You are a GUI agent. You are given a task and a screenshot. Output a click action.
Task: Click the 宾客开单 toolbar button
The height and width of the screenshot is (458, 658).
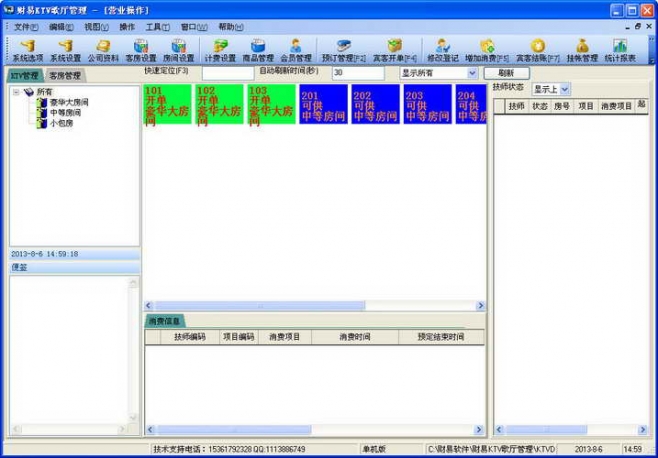(x=395, y=50)
